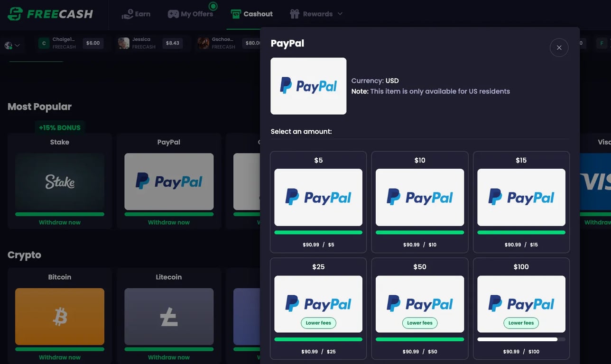
Task: Click the Lower fees badge on $50
Action: click(x=420, y=323)
